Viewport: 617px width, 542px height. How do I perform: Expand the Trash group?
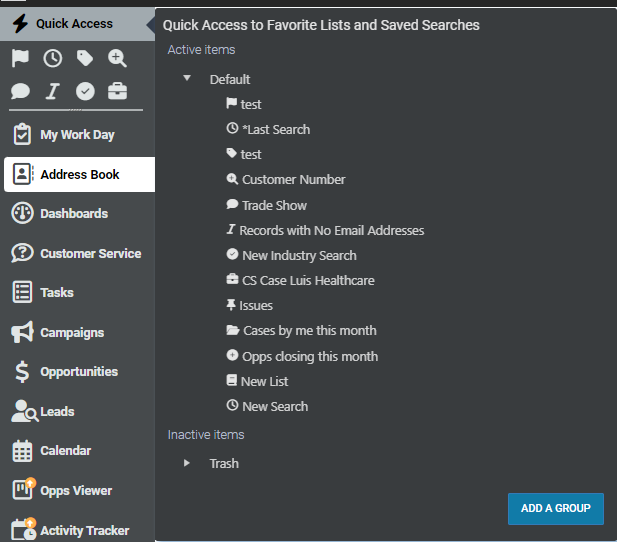click(x=187, y=463)
